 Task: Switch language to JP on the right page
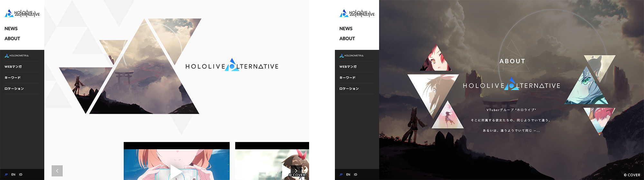[341, 175]
